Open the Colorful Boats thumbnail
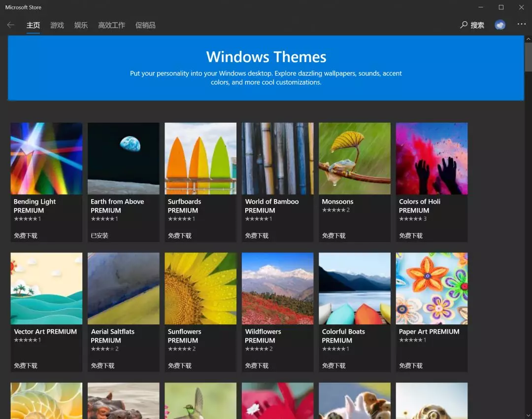This screenshot has height=419, width=532. pos(355,288)
